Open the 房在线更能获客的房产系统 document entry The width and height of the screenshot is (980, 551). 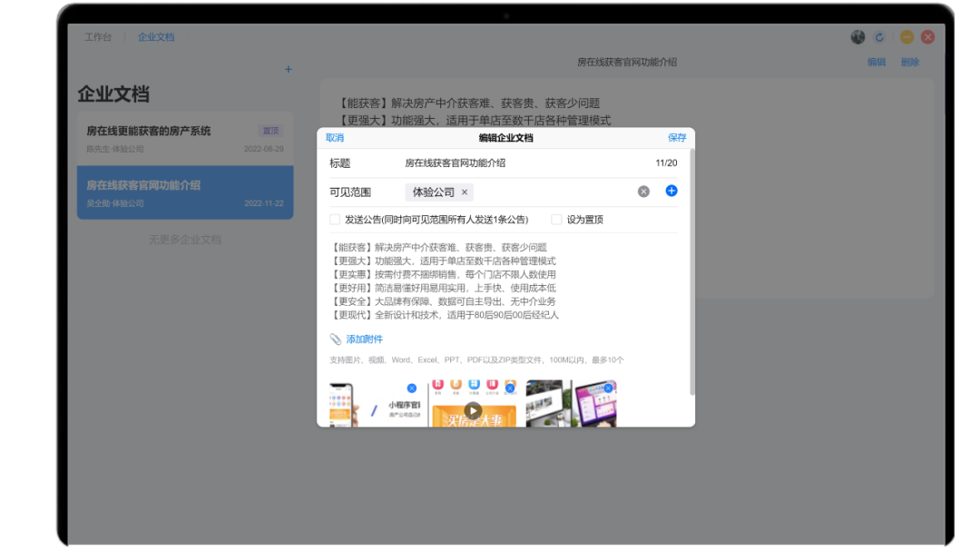coord(185,139)
